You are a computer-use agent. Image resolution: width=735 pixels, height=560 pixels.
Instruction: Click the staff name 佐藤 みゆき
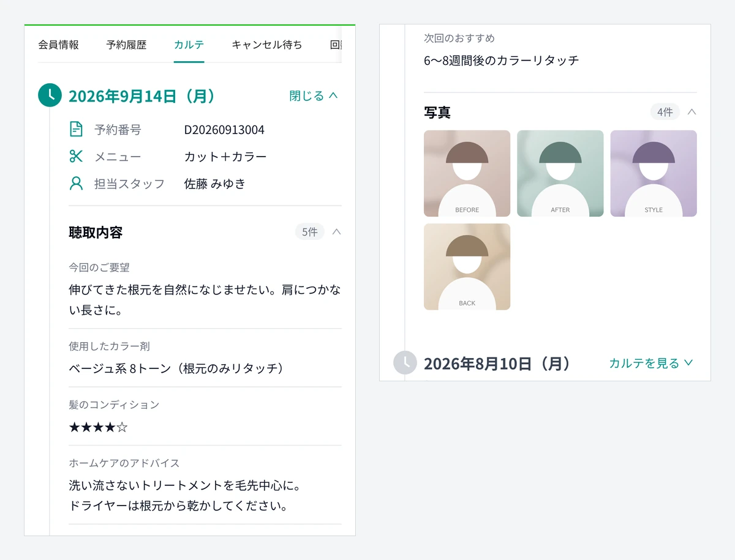click(215, 184)
